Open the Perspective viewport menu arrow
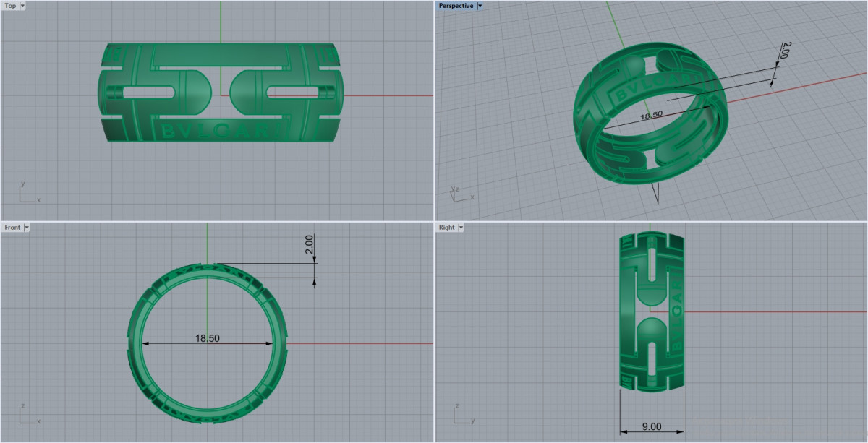This screenshot has width=868, height=443. (x=480, y=6)
